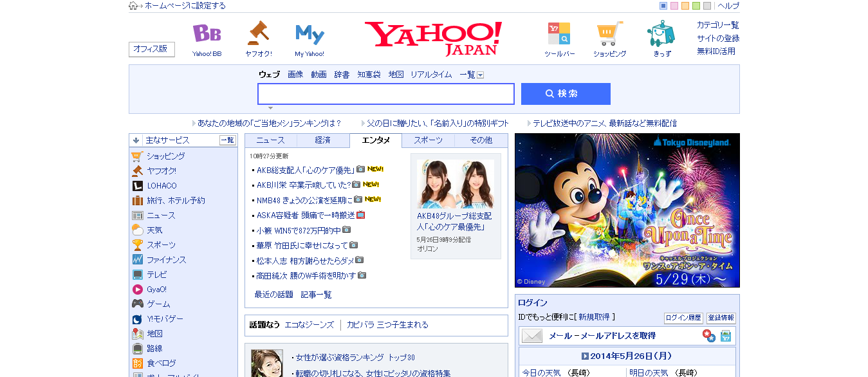The image size is (868, 377).
Task: Open the 記事一覧 link
Action: (x=317, y=295)
